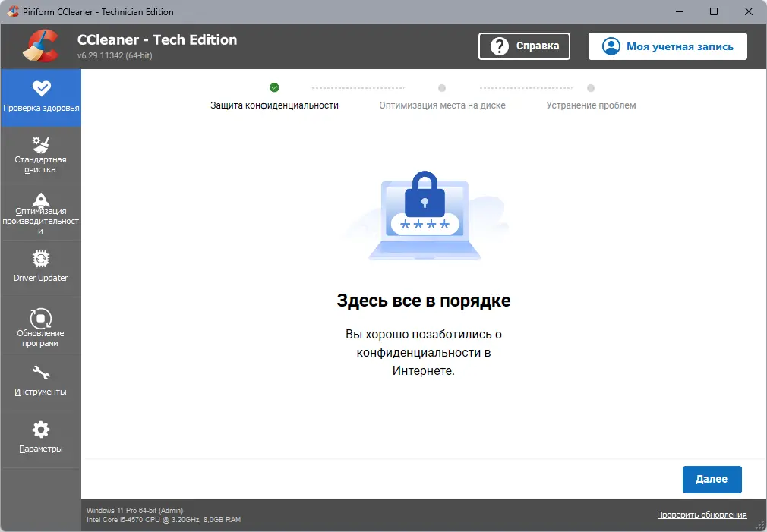Click Проверить обновления link
The image size is (767, 532).
(702, 515)
